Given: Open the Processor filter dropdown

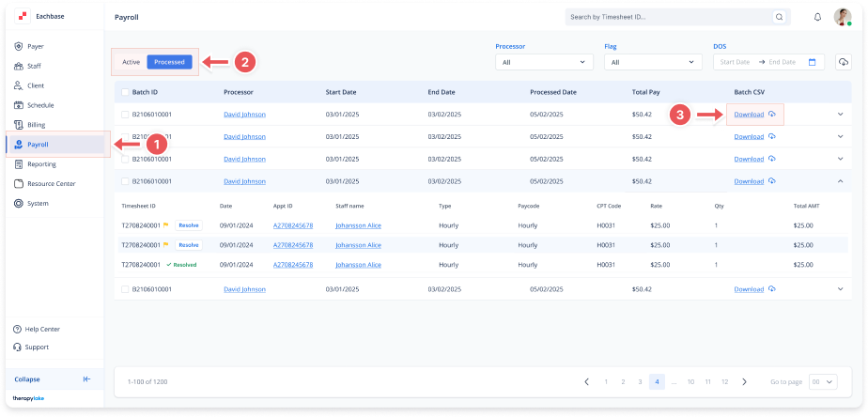Looking at the screenshot, I should point(544,62).
